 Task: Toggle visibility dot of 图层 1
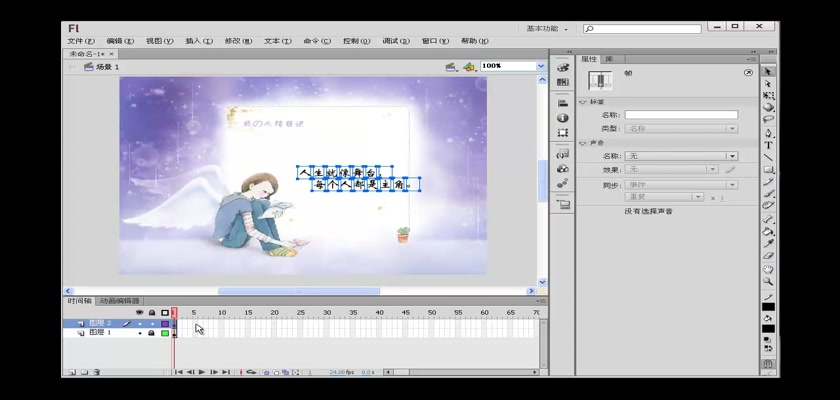(140, 333)
